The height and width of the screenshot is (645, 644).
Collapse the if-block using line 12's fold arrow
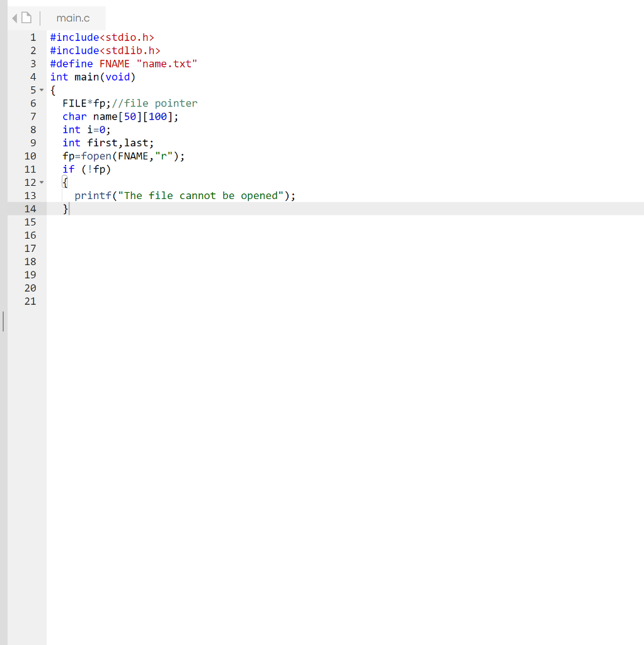pos(42,182)
